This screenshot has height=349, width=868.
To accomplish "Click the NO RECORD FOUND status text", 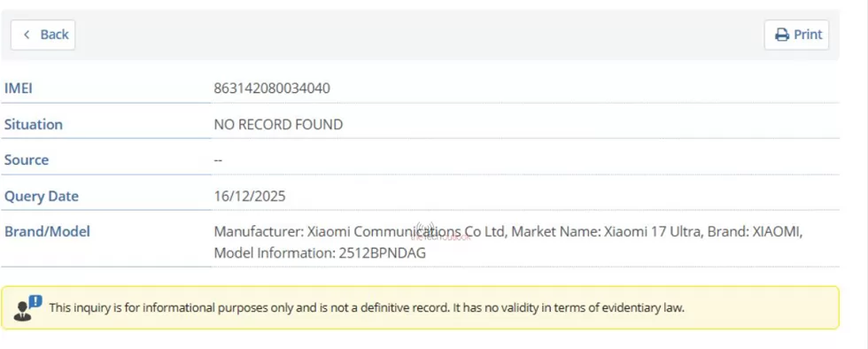I will pos(278,124).
